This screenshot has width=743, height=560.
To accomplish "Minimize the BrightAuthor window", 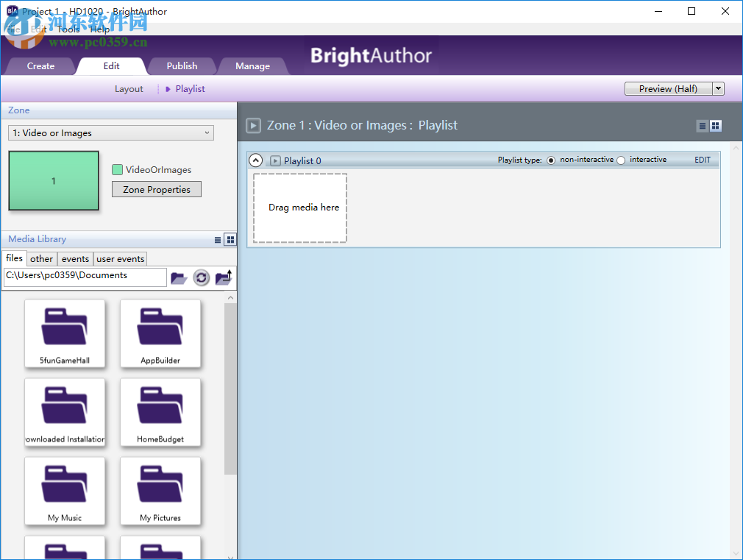I will coord(658,11).
